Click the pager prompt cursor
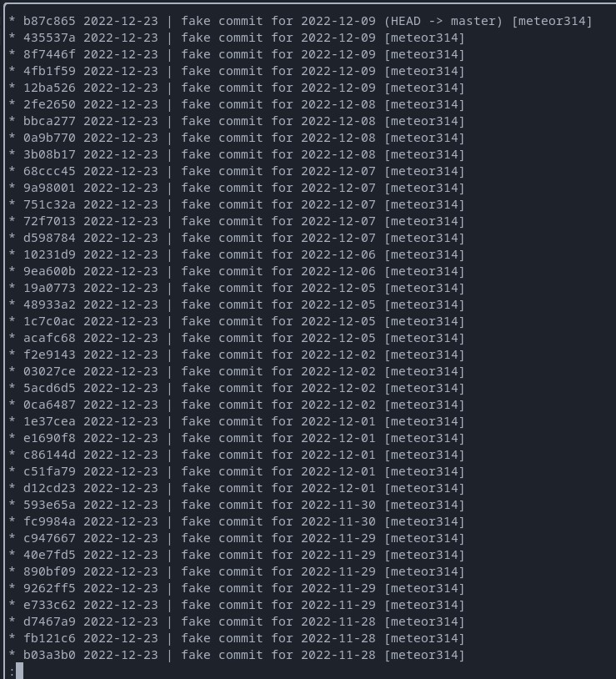Screen dimensions: 616x679 [x=19, y=671]
